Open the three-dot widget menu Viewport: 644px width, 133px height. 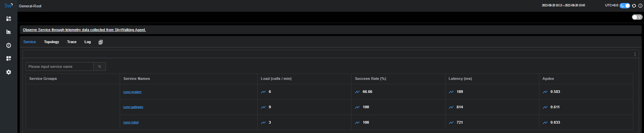click(635, 54)
